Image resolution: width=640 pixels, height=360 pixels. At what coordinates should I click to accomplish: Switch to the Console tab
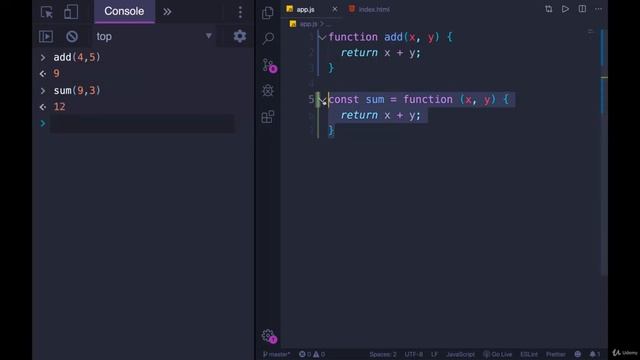point(124,11)
